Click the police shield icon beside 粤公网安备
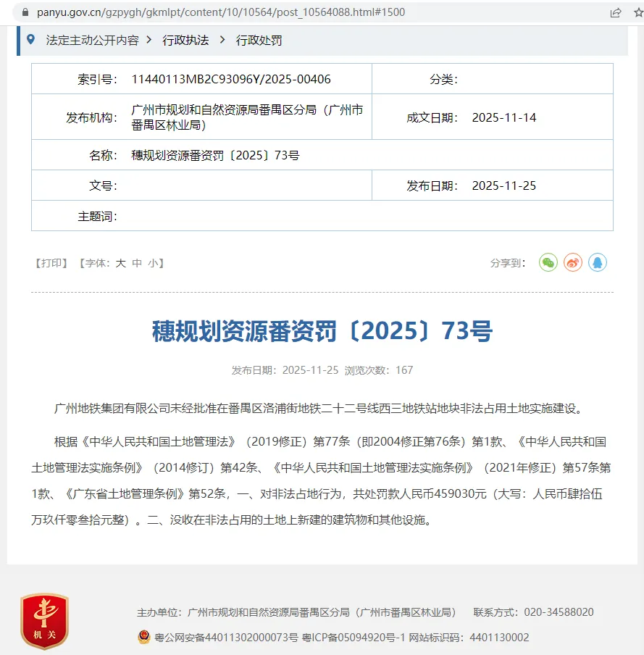Viewport: 644px width, 655px height. coord(144,637)
